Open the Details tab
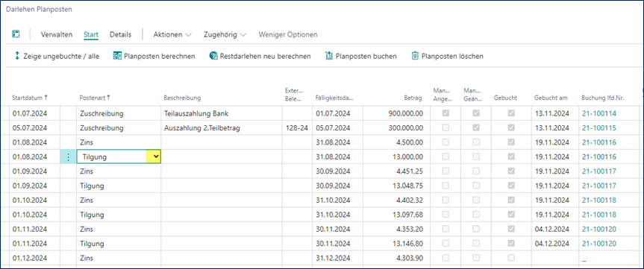 120,34
